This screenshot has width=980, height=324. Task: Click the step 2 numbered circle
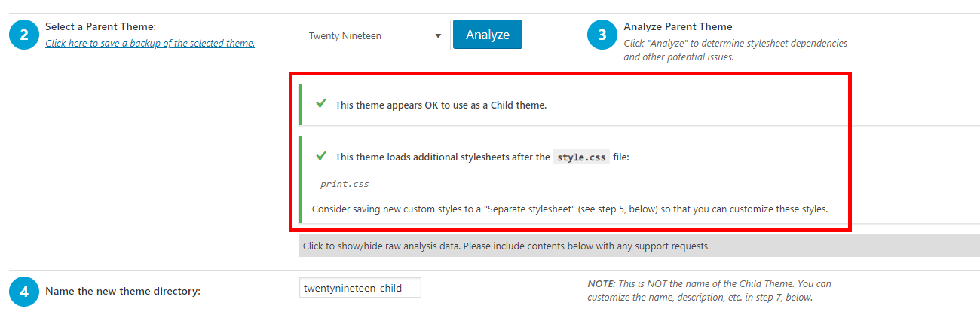[x=24, y=35]
